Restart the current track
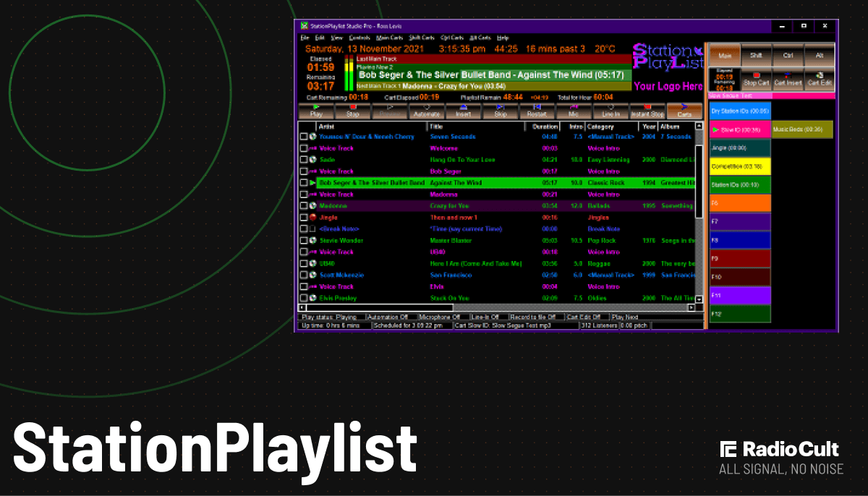This screenshot has width=868, height=496. [x=537, y=111]
